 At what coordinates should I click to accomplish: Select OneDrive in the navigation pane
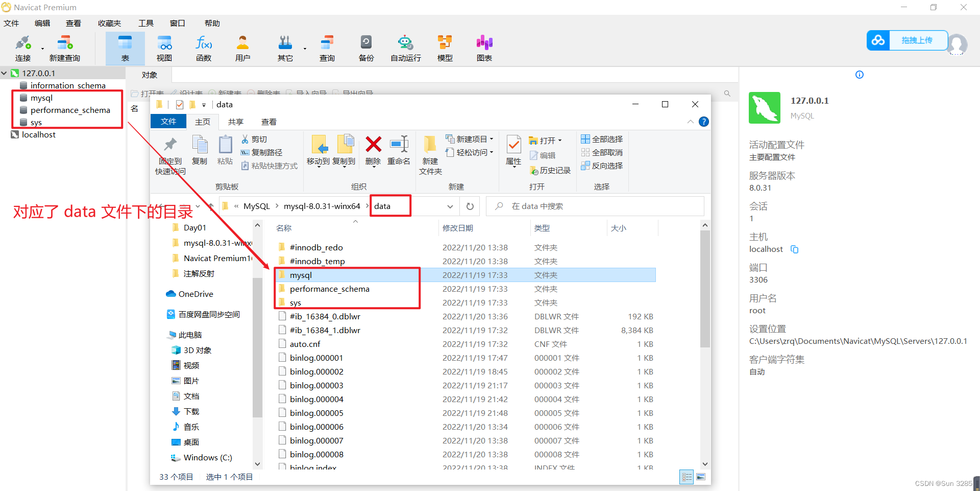tap(195, 294)
